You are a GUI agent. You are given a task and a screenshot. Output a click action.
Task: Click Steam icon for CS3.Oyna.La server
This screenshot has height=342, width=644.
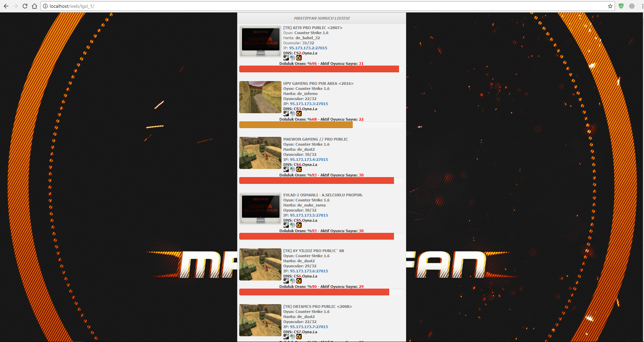pyautogui.click(x=286, y=114)
